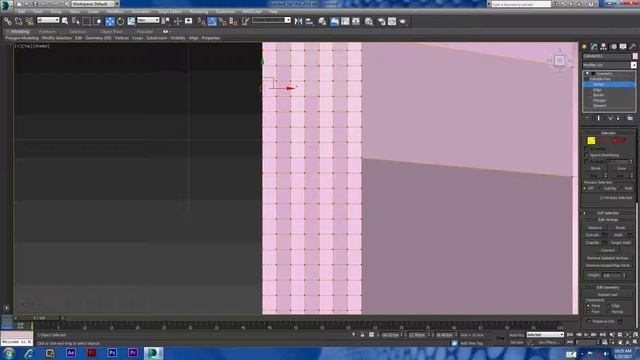Click the Select and Link icon

[8, 21]
